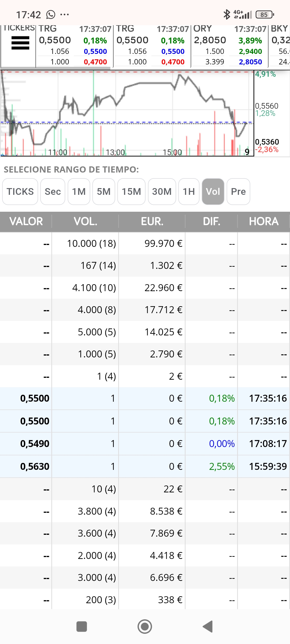The width and height of the screenshot is (290, 644).
Task: Sort by the VOL. column header
Action: [x=85, y=221]
